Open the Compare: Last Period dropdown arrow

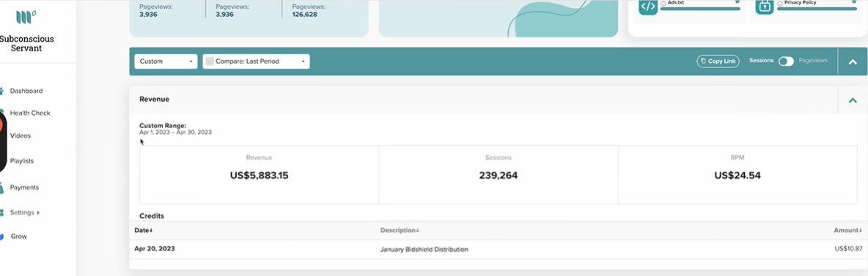[x=303, y=61]
